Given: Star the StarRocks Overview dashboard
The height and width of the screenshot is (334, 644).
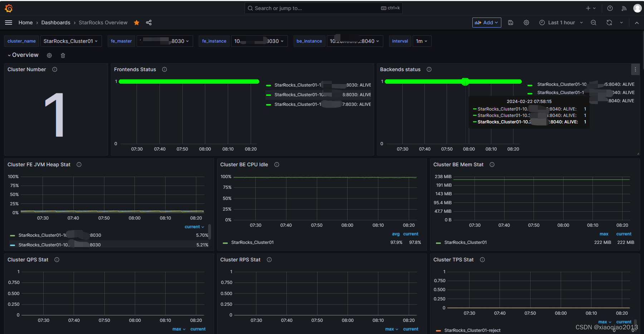Looking at the screenshot, I should [137, 23].
